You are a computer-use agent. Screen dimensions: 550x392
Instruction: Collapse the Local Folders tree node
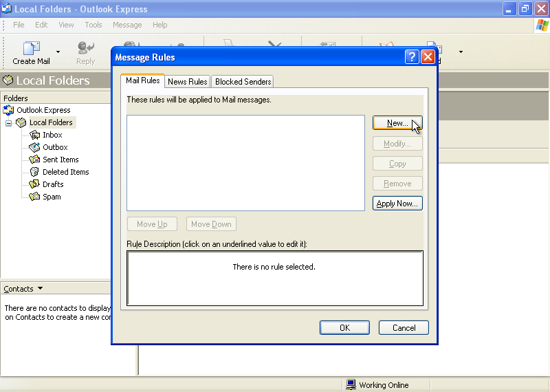tap(9, 123)
